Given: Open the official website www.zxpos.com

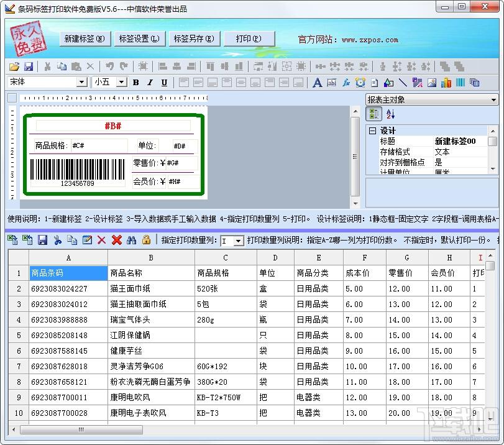Looking at the screenshot, I should (x=370, y=40).
